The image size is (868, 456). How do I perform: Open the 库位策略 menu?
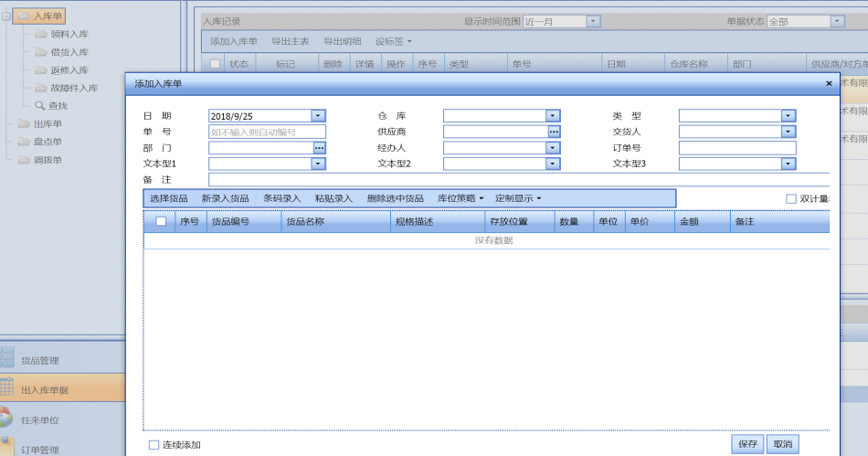pos(460,198)
